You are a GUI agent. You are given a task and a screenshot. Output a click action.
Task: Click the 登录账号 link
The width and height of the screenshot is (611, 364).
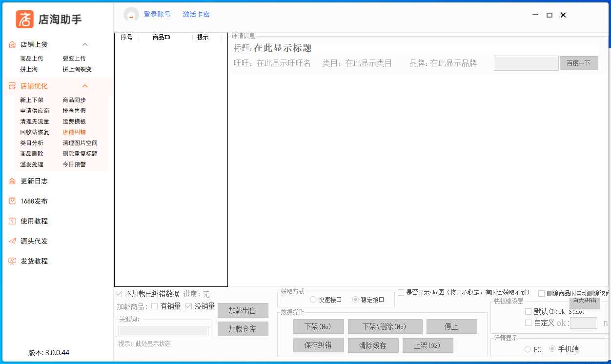tap(157, 15)
